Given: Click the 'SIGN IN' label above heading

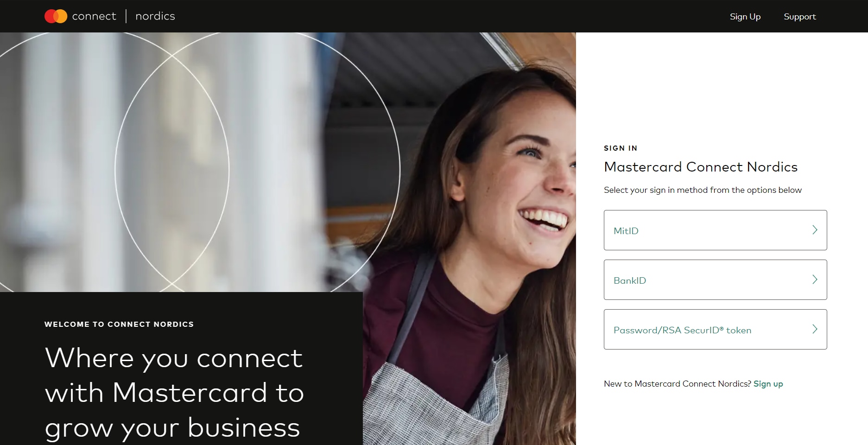Looking at the screenshot, I should (621, 148).
